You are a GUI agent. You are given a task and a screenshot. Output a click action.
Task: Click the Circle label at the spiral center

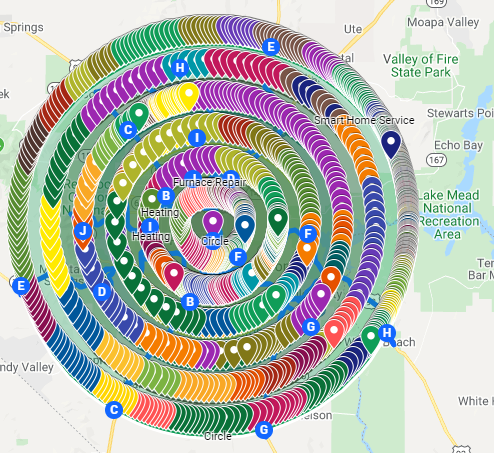tap(215, 241)
